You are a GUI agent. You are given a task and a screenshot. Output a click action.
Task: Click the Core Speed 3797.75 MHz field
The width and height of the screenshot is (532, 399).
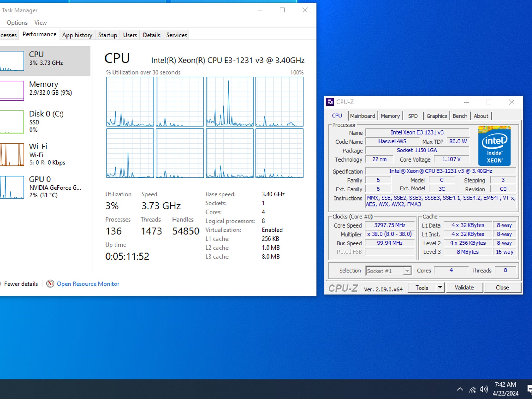[x=390, y=225]
